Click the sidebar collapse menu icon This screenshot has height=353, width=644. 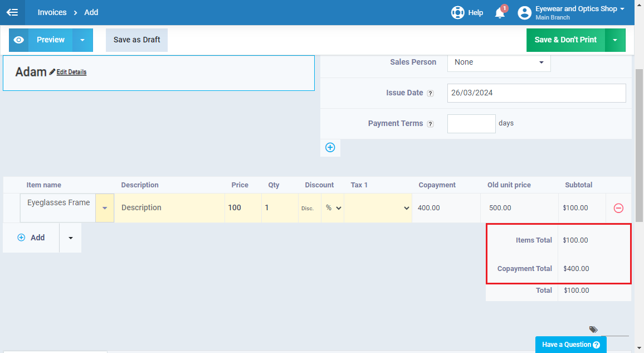coord(12,12)
